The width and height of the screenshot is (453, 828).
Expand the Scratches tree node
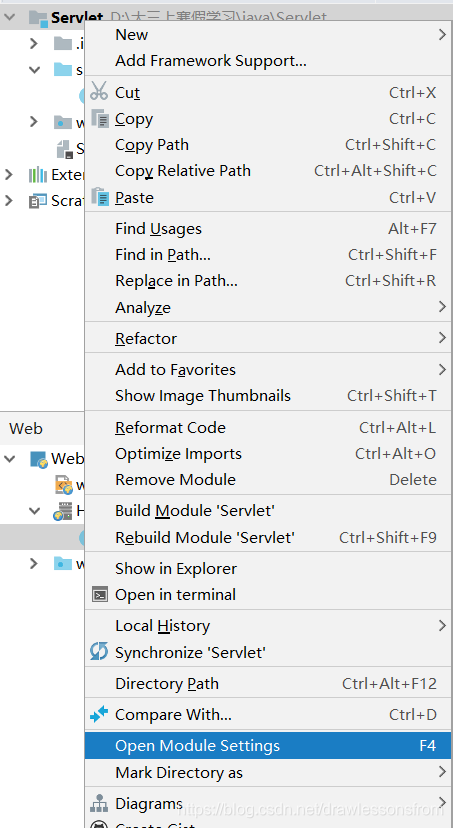click(8, 200)
